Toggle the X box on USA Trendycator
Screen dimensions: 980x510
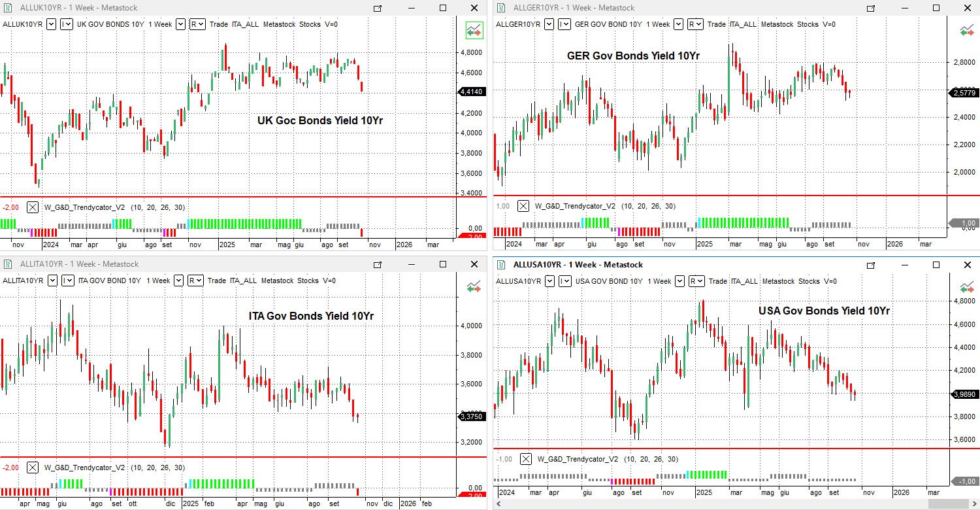pos(526,459)
